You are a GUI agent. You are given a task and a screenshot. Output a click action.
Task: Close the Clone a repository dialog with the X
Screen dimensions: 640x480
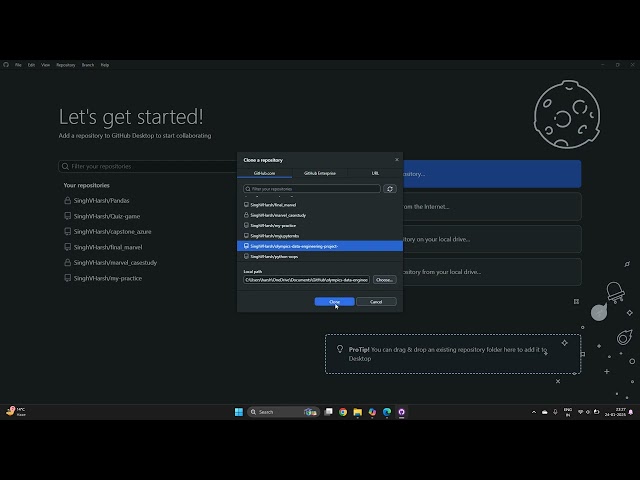click(397, 160)
